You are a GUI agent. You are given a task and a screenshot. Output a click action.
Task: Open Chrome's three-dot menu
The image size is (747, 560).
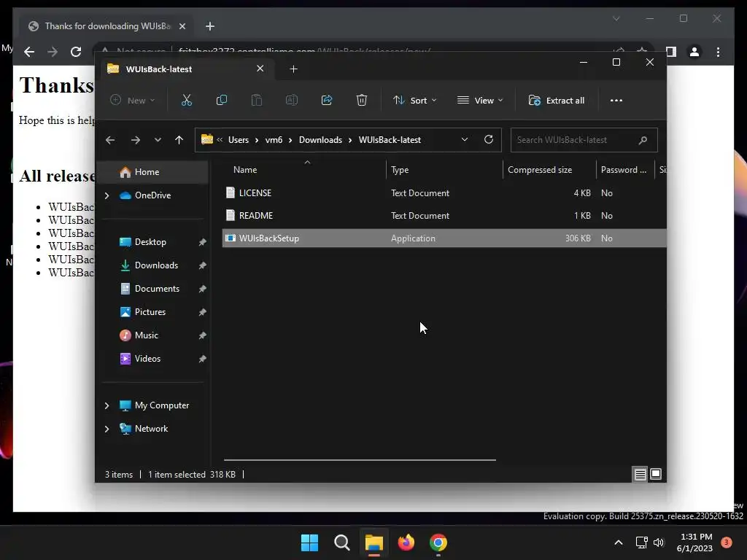(718, 52)
